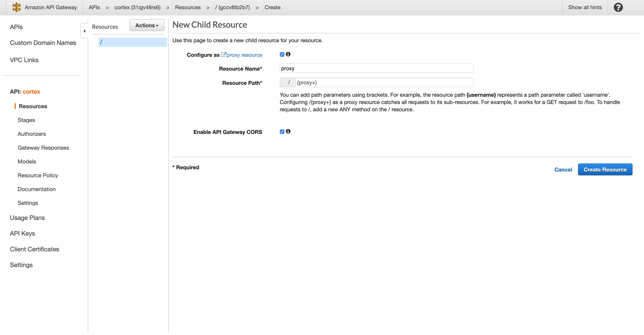Viewport: 644px width, 335px height.
Task: Collapse the left navigation panel arrow
Action: (84, 31)
